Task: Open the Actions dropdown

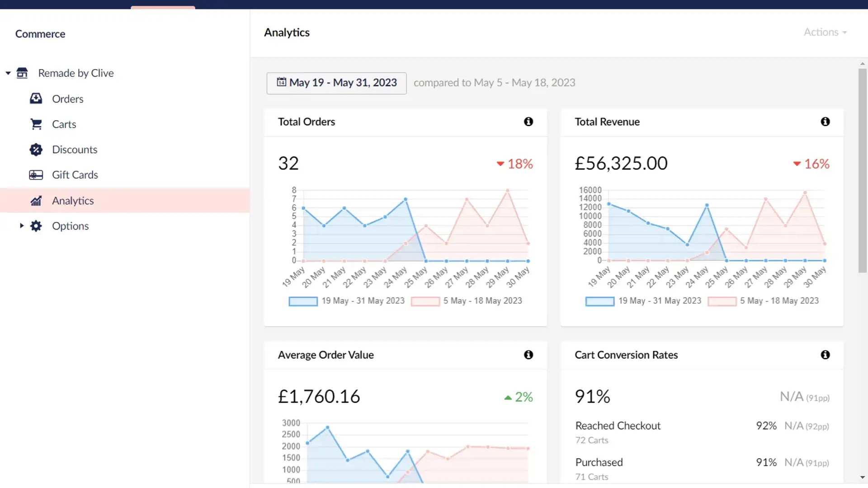Action: [825, 32]
